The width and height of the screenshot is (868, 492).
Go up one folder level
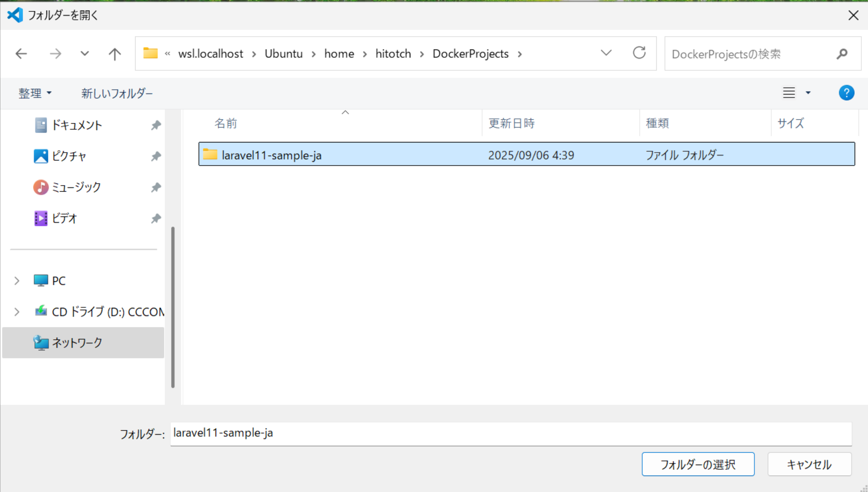[115, 53]
